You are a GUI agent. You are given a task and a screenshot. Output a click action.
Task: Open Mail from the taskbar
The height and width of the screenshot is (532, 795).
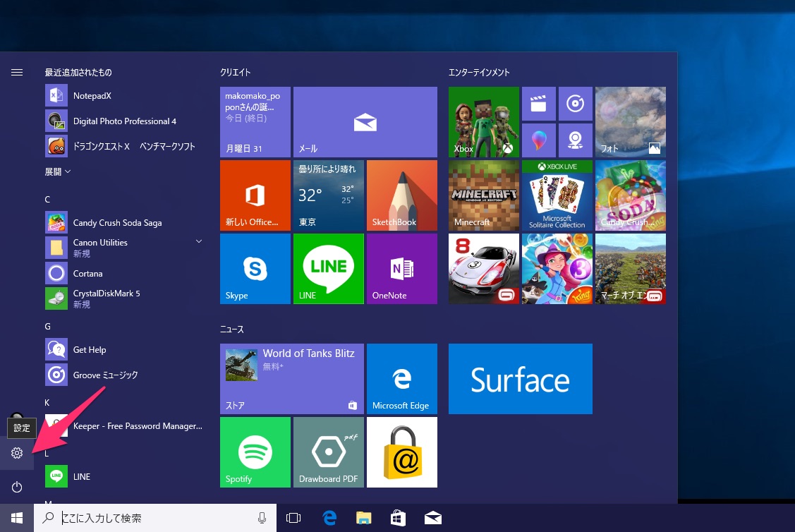coord(433,518)
